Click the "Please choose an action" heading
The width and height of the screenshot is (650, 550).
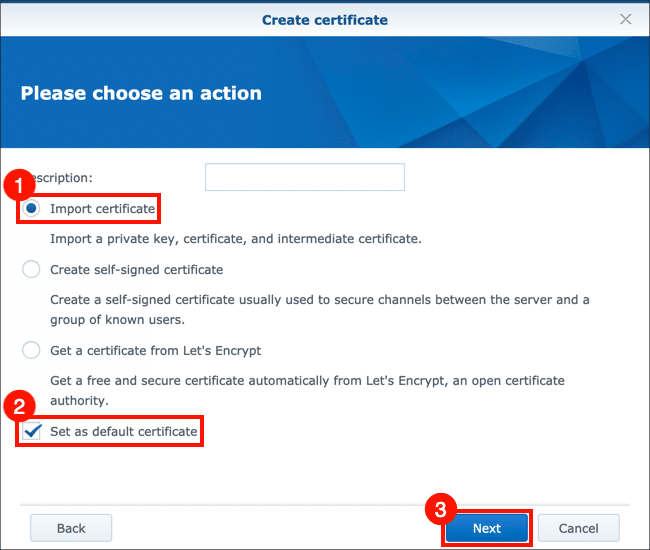point(141,93)
